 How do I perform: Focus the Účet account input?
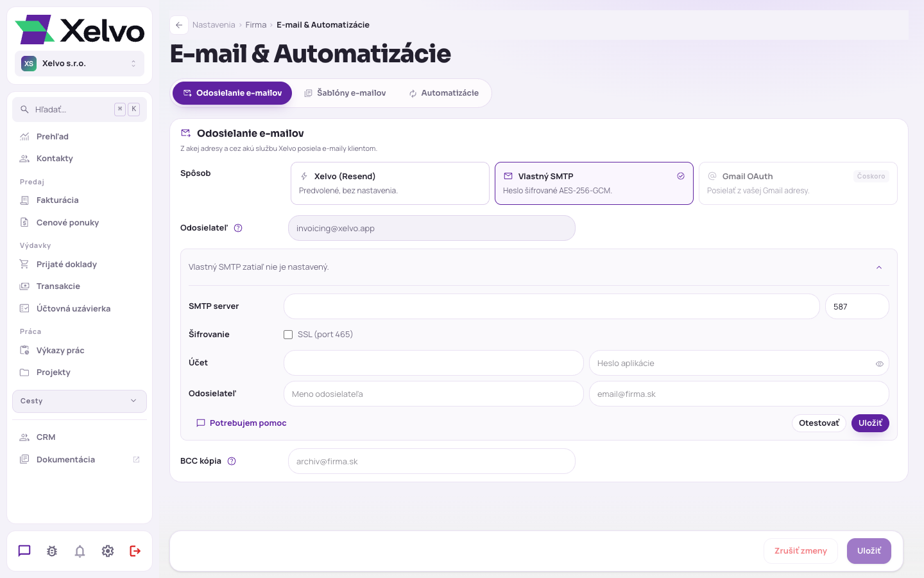click(434, 363)
